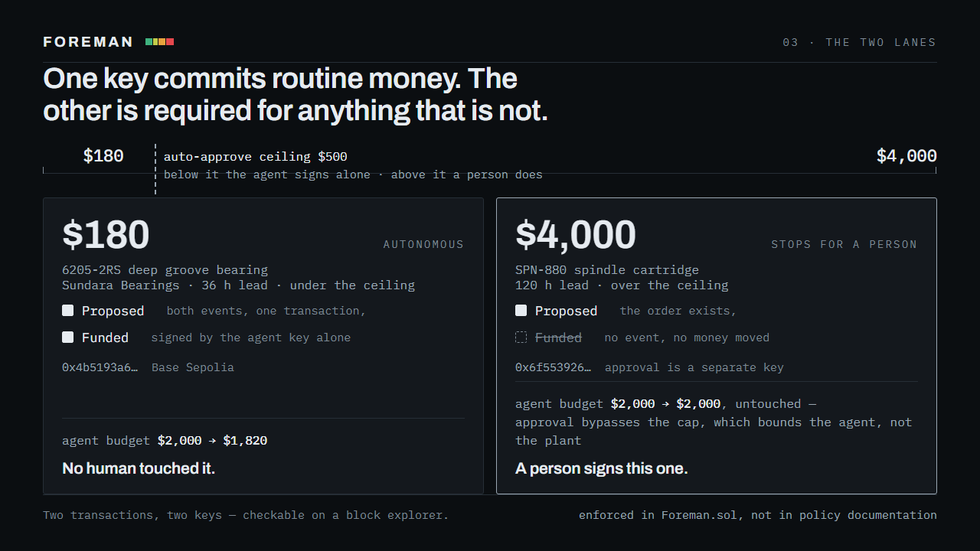Open transaction hash 0x6f553926…
This screenshot has width=980, height=551.
pos(554,367)
